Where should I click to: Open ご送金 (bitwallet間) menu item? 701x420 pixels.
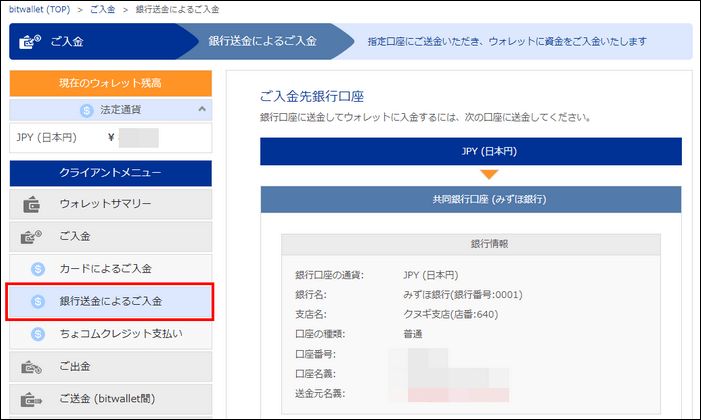point(110,399)
